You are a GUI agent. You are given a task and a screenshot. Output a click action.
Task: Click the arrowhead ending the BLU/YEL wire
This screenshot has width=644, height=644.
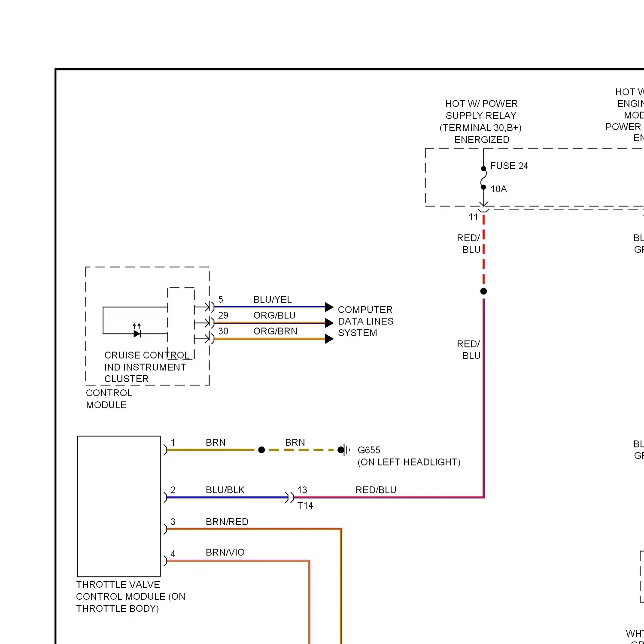click(x=329, y=307)
